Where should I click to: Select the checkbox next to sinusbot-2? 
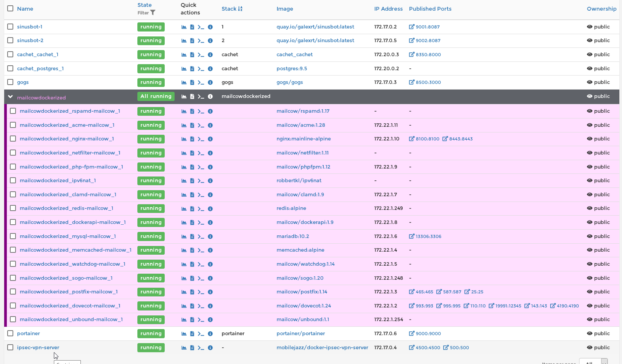tap(10, 40)
